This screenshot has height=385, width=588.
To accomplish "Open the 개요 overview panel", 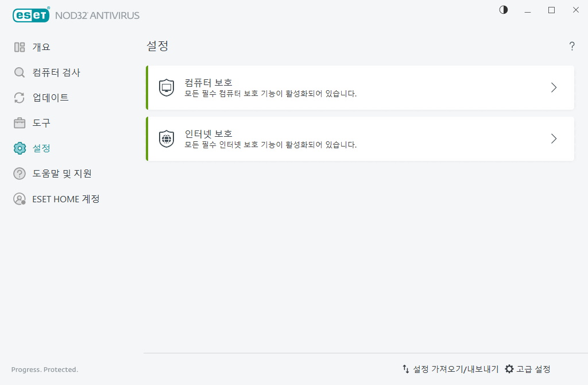I will pyautogui.click(x=41, y=47).
